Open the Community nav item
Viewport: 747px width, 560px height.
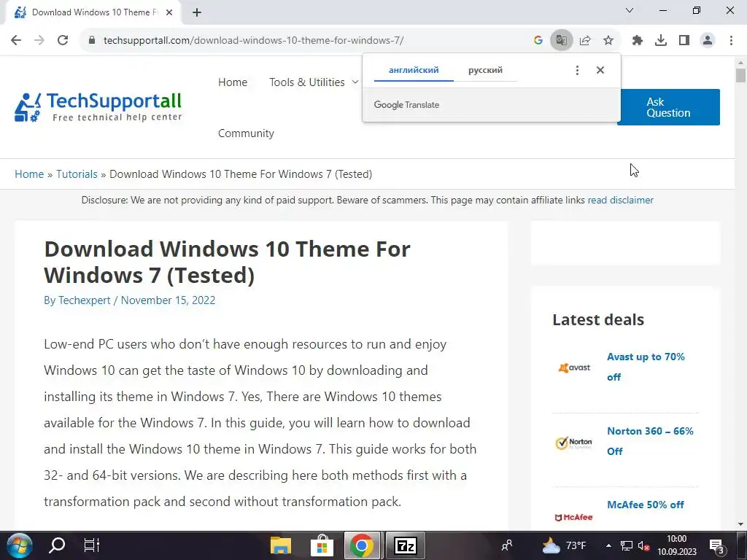tap(246, 133)
